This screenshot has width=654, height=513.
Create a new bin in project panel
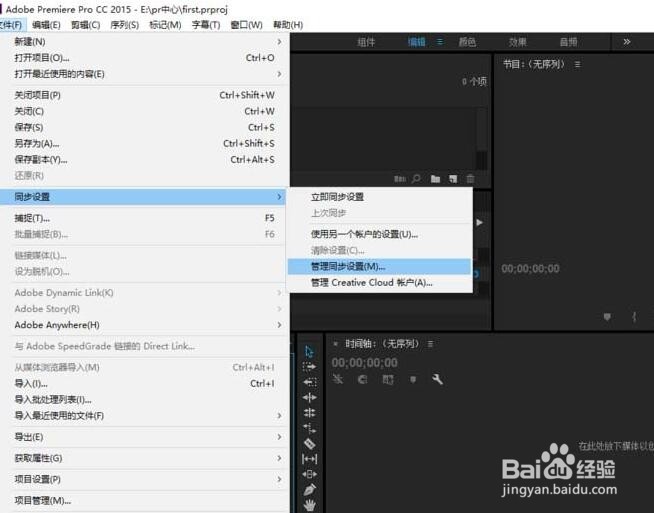(435, 179)
